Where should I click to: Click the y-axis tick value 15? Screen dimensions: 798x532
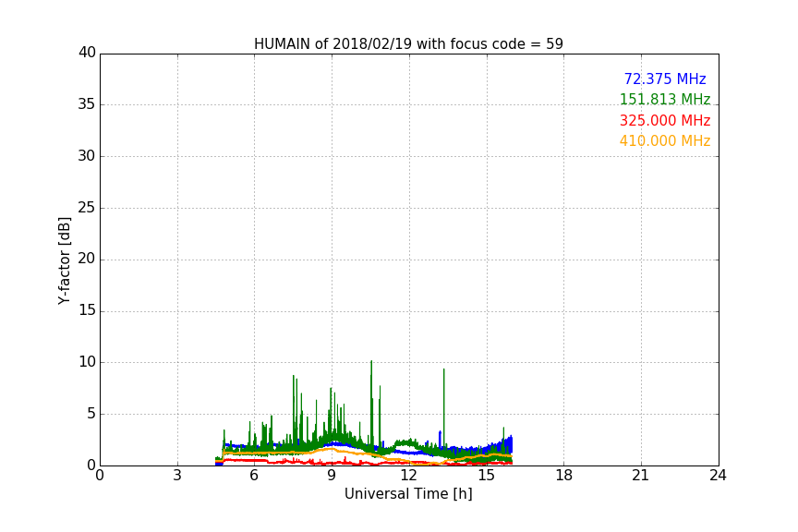coord(87,310)
